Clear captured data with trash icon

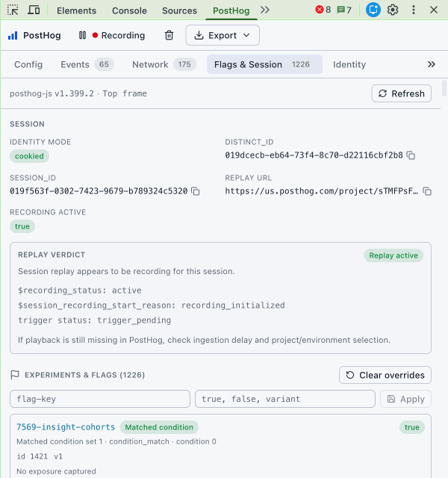click(x=169, y=35)
